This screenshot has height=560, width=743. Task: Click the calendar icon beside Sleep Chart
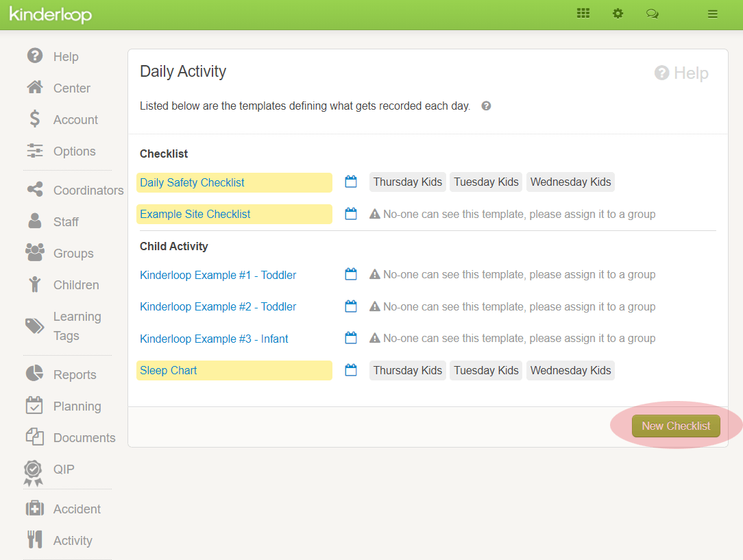(351, 370)
